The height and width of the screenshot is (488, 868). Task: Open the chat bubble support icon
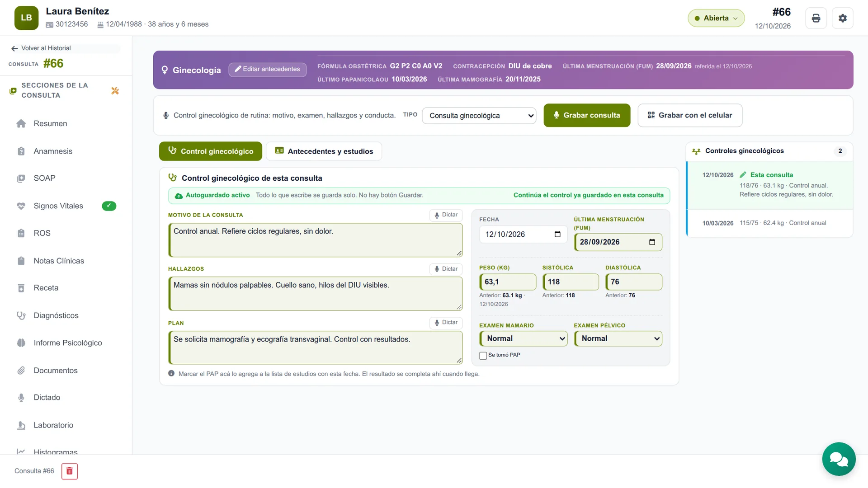[x=839, y=459]
